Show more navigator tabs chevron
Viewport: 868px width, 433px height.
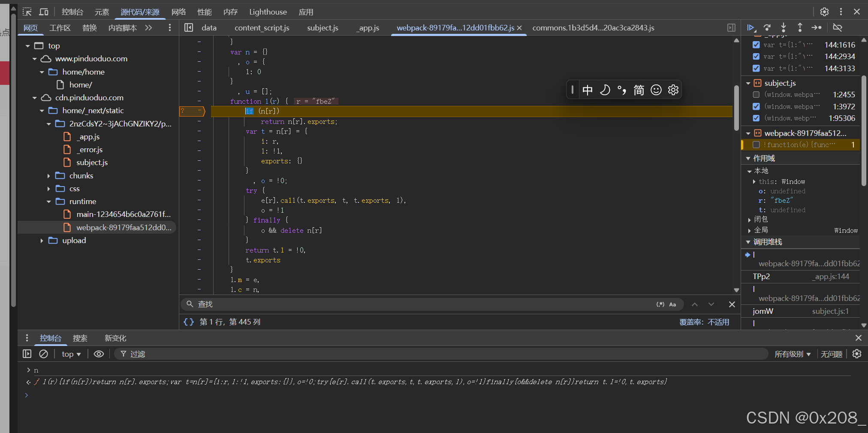pyautogui.click(x=149, y=28)
